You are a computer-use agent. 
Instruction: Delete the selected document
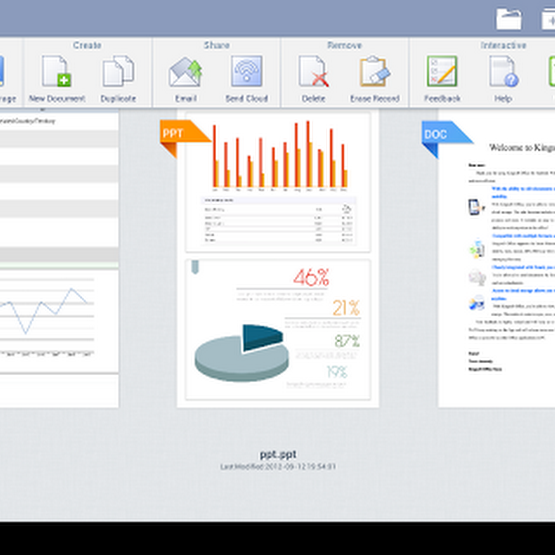point(314,71)
